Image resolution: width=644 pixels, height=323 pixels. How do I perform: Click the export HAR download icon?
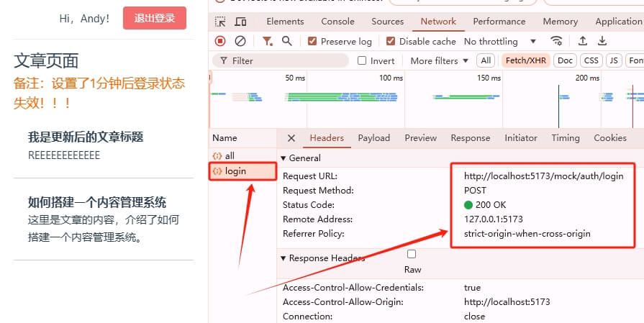coord(602,42)
